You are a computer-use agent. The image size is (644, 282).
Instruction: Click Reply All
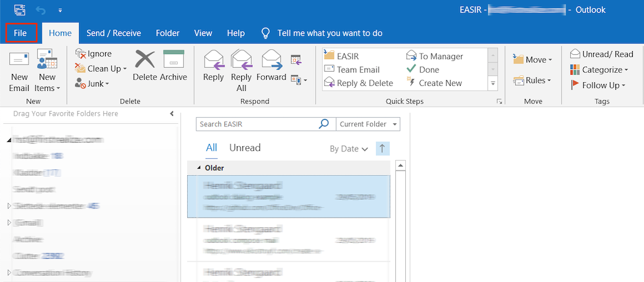coord(241,71)
